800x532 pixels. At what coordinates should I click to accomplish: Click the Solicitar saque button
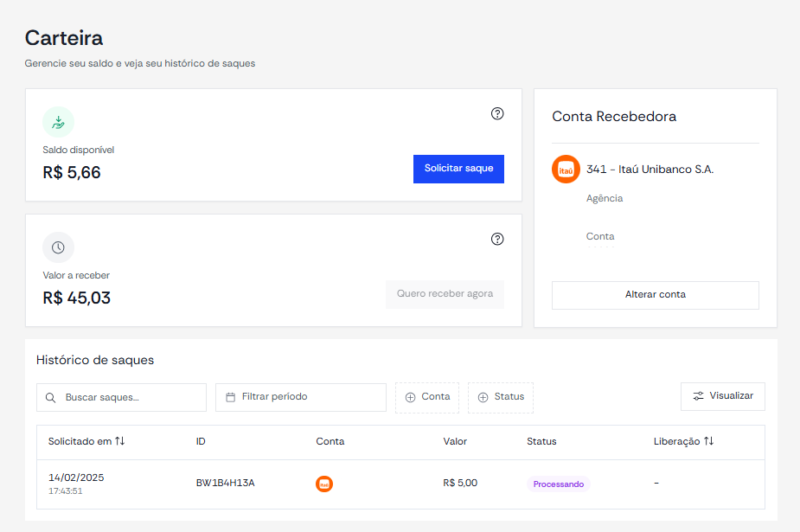(458, 169)
